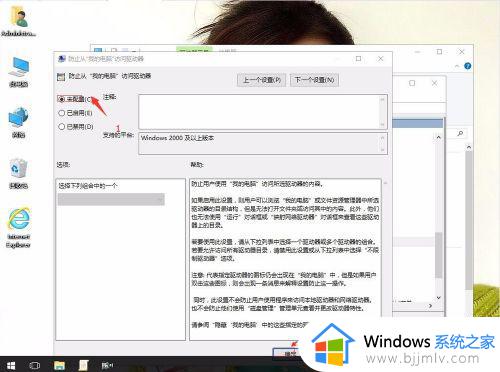The width and height of the screenshot is (500, 372).
Task: Click the background window horizontal scroll right arrow
Action: [430, 305]
